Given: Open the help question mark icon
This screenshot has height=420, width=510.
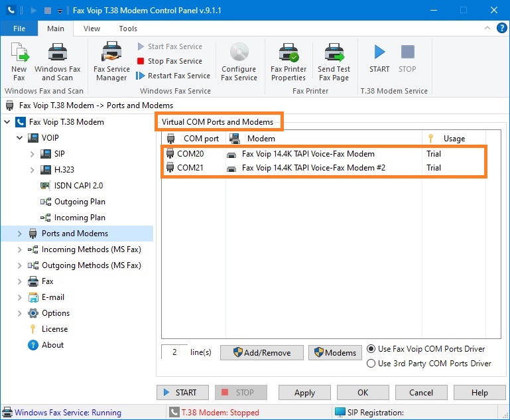Looking at the screenshot, I should coord(501,29).
